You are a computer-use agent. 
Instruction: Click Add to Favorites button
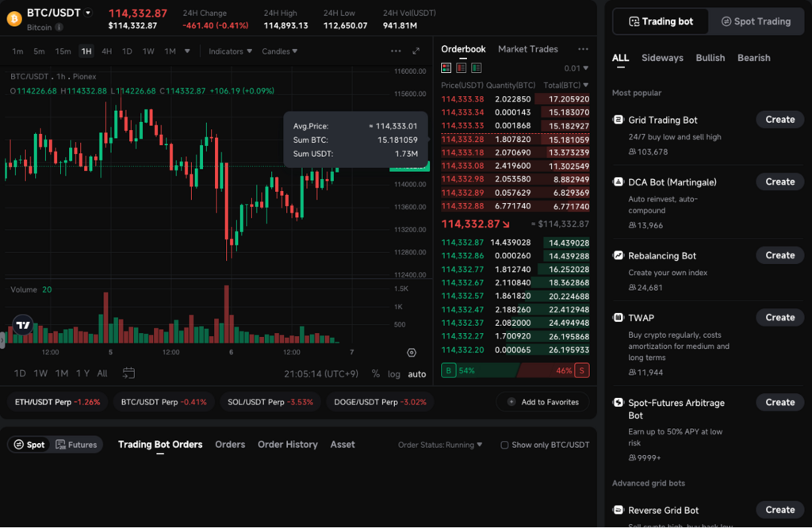click(x=542, y=402)
